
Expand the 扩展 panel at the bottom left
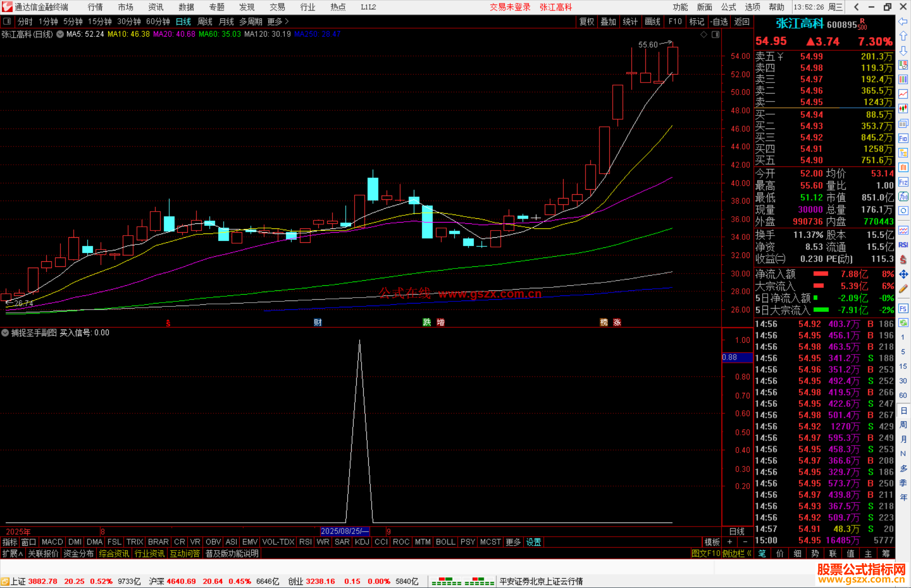point(13,553)
